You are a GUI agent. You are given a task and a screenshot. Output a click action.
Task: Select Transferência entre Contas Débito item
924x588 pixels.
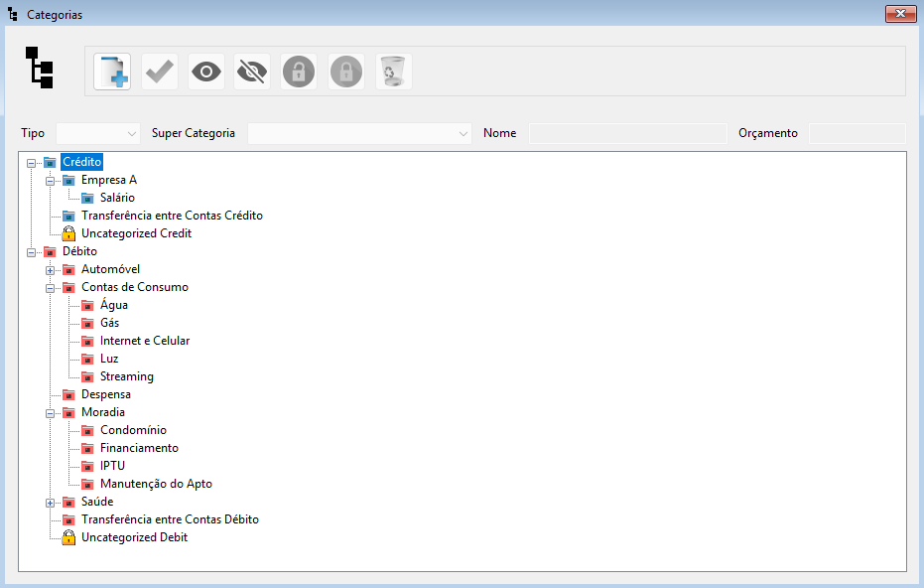pyautogui.click(x=170, y=519)
